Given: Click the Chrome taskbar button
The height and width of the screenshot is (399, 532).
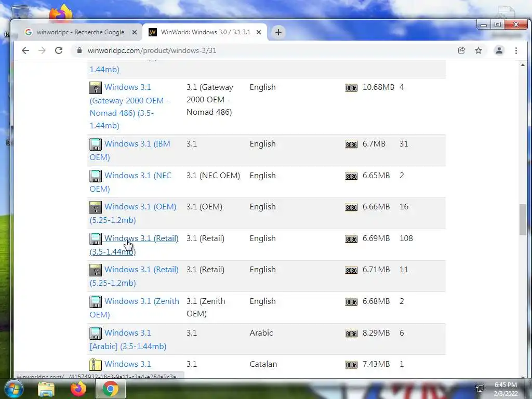Looking at the screenshot, I should click(111, 389).
